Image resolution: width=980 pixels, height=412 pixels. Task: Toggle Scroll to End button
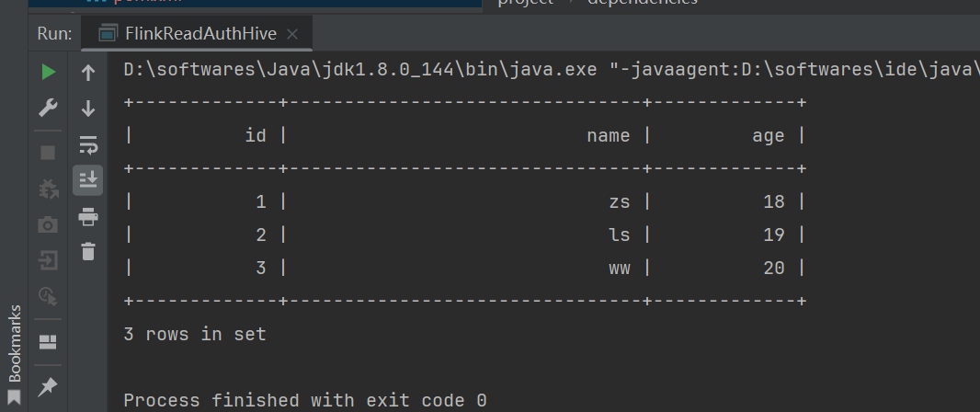coord(88,180)
